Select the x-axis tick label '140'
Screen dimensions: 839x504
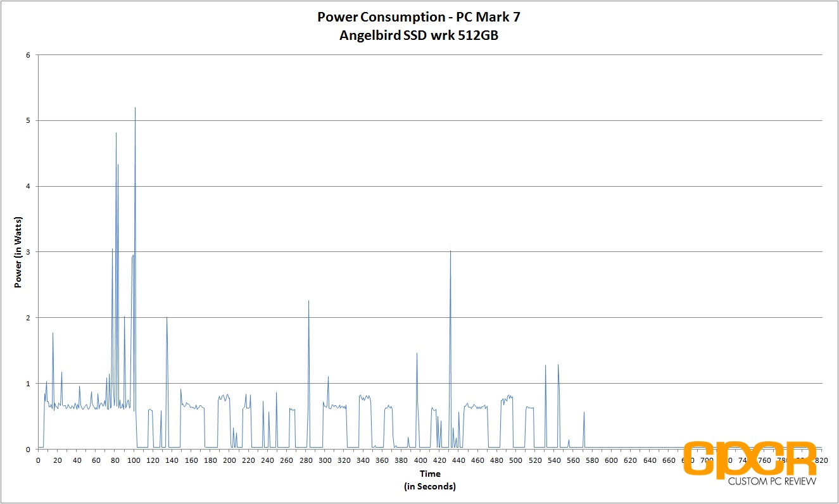coord(172,460)
